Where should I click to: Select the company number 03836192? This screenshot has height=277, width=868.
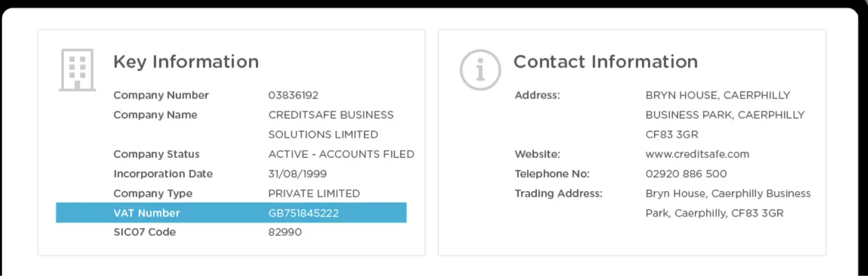pyautogui.click(x=293, y=95)
